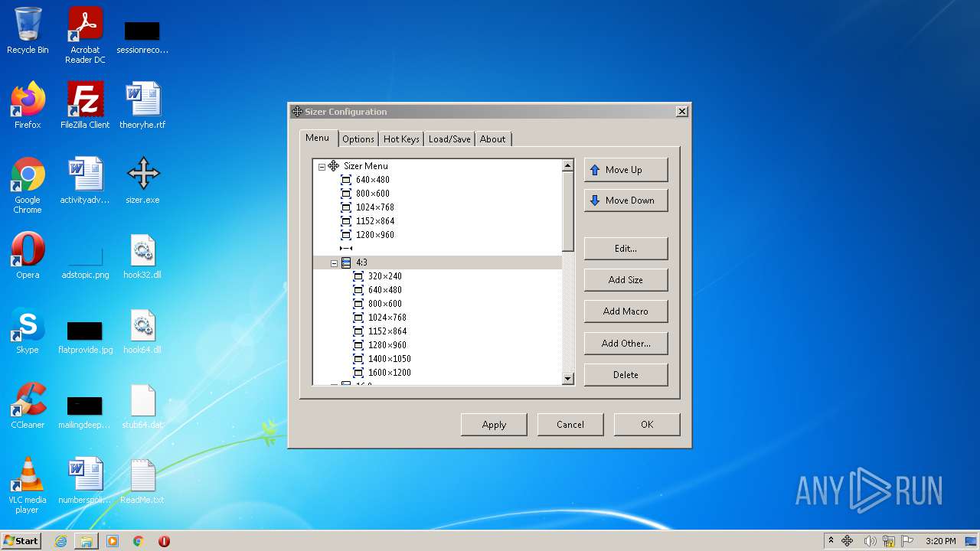
Task: Open the Start menu
Action: click(21, 541)
